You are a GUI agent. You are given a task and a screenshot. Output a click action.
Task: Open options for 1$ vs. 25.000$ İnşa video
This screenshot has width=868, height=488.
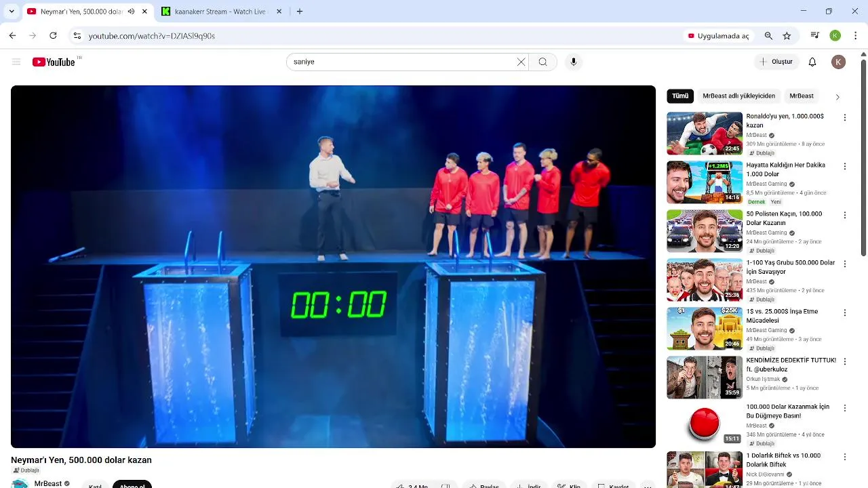(845, 312)
